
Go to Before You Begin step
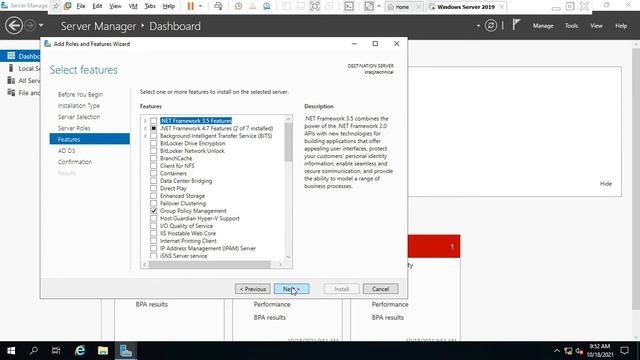[x=80, y=94]
